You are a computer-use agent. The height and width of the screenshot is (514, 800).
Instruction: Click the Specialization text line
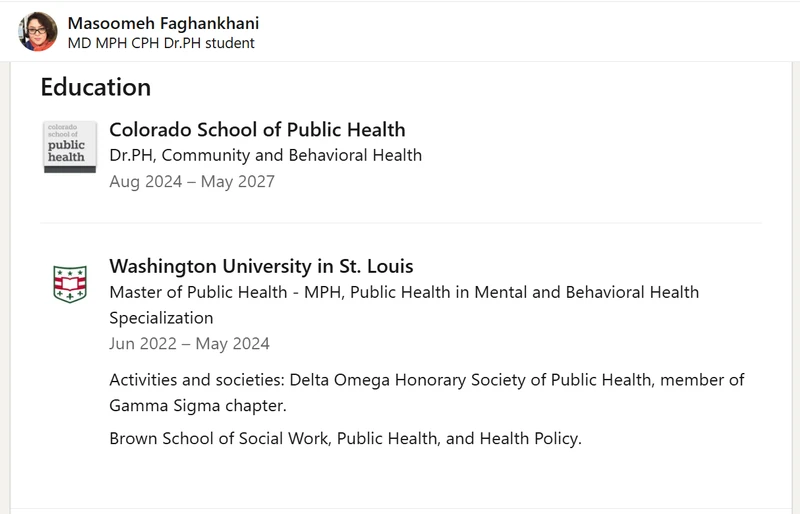click(x=161, y=318)
